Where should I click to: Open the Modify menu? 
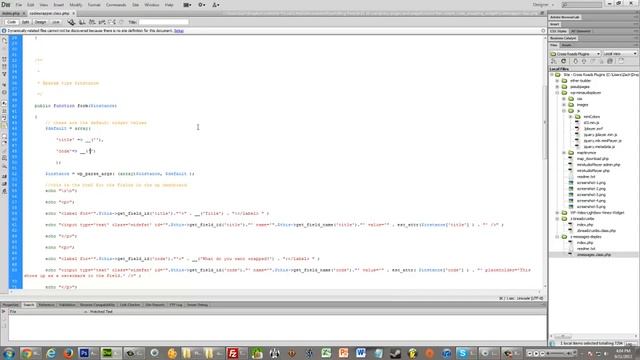tap(76, 5)
